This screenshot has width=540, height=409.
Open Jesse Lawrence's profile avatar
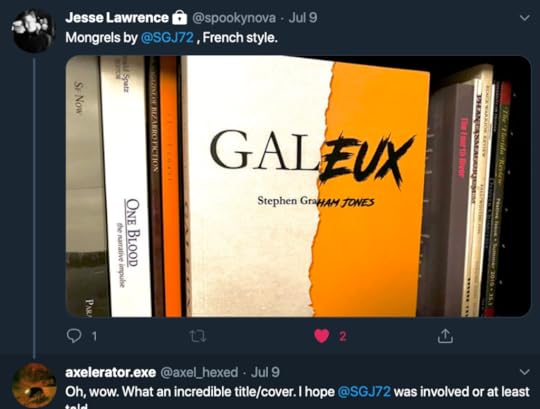[x=33, y=31]
